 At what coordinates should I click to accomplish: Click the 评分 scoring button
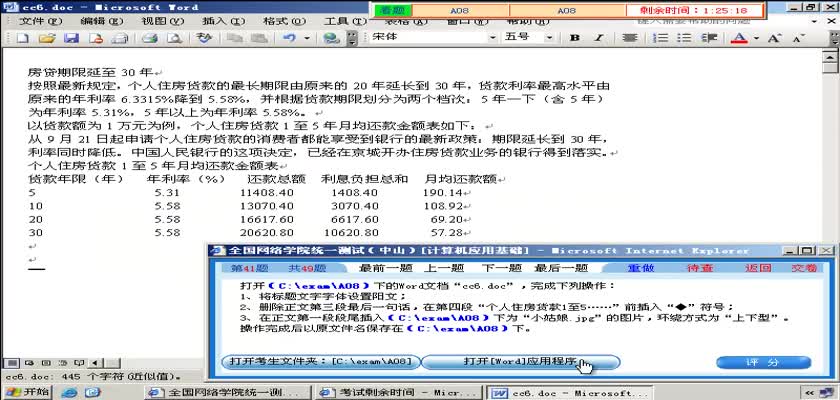click(x=762, y=363)
